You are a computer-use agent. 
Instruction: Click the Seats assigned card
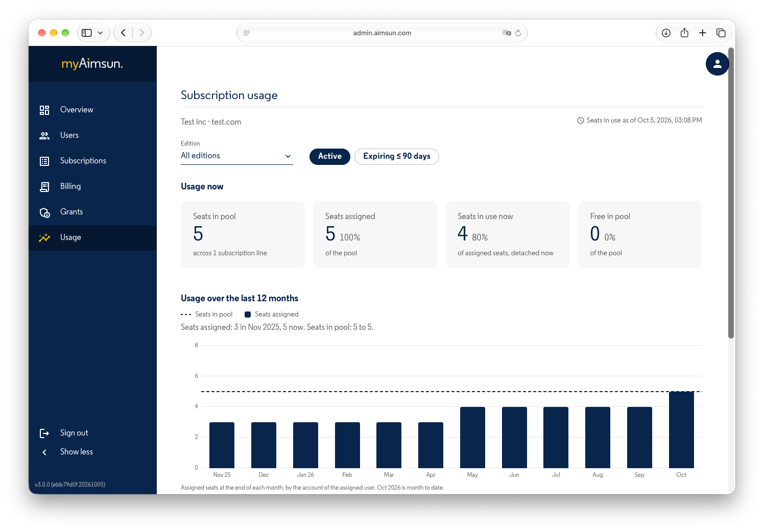tap(375, 234)
